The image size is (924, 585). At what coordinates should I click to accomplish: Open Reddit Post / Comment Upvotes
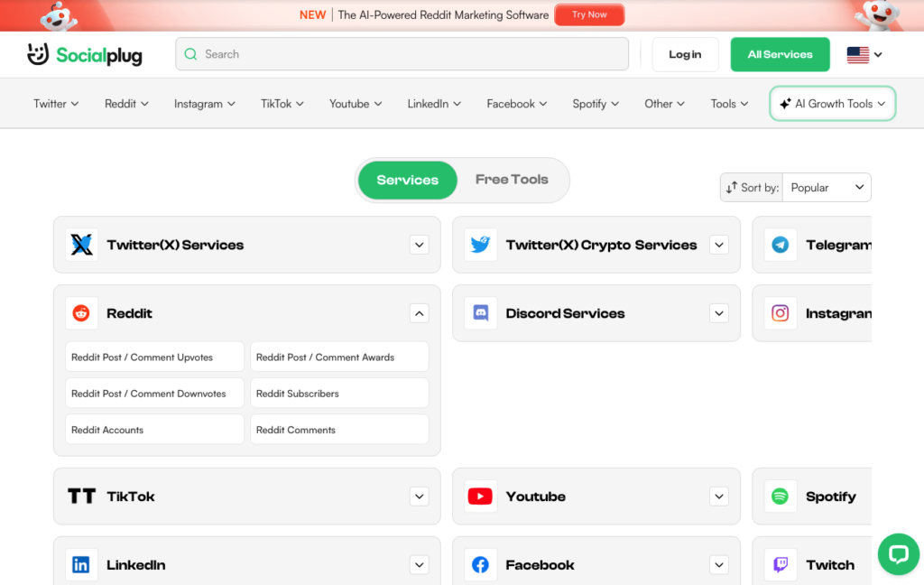154,357
